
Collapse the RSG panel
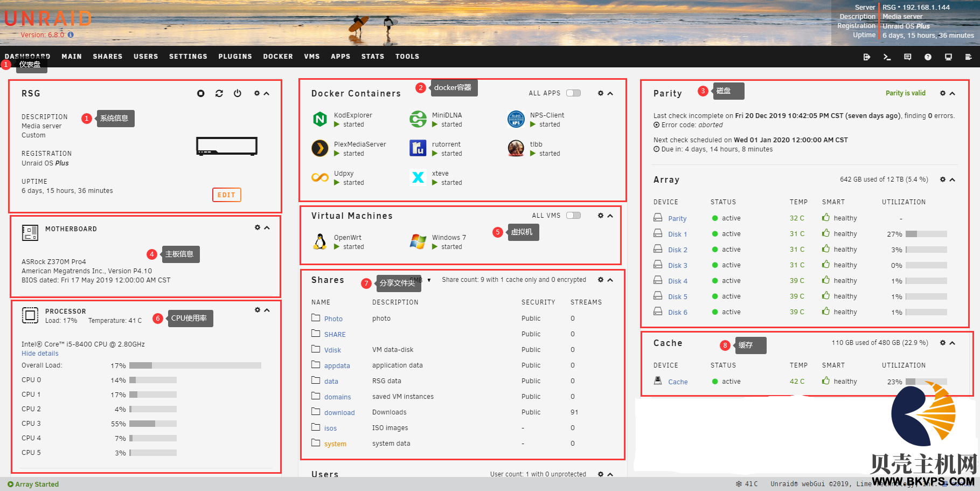[267, 93]
